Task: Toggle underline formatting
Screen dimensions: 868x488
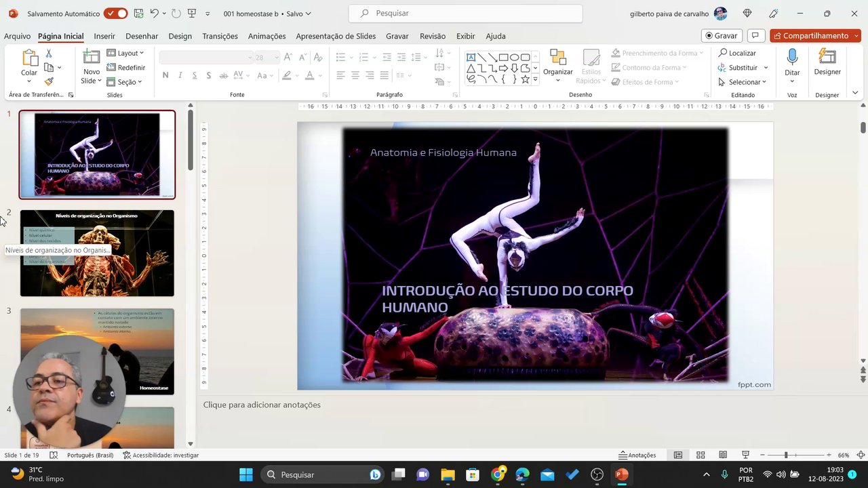Action: click(195, 75)
